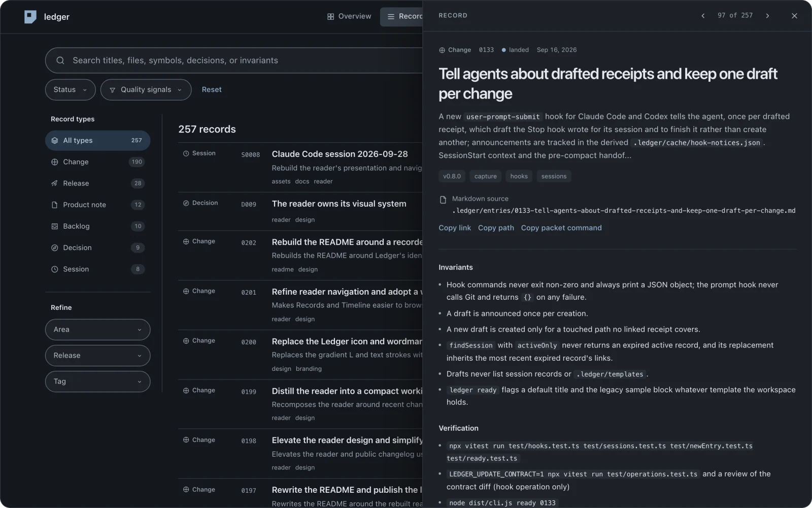Go to previous record arrow
The width and height of the screenshot is (812, 508).
coord(703,16)
